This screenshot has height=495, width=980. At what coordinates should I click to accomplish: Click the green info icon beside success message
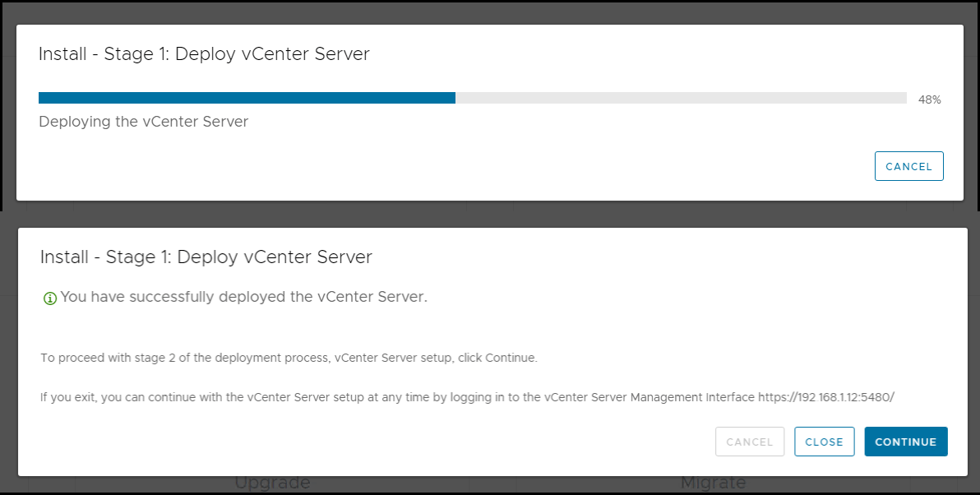(x=50, y=298)
